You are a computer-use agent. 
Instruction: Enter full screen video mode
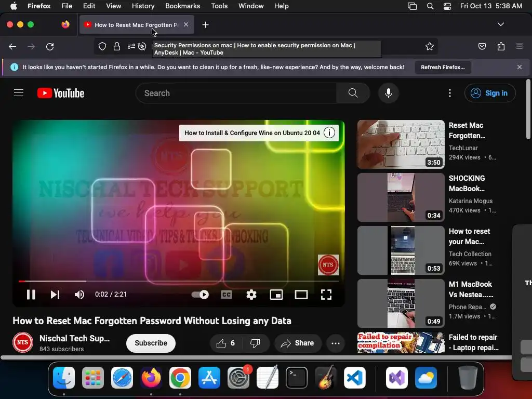(326, 295)
